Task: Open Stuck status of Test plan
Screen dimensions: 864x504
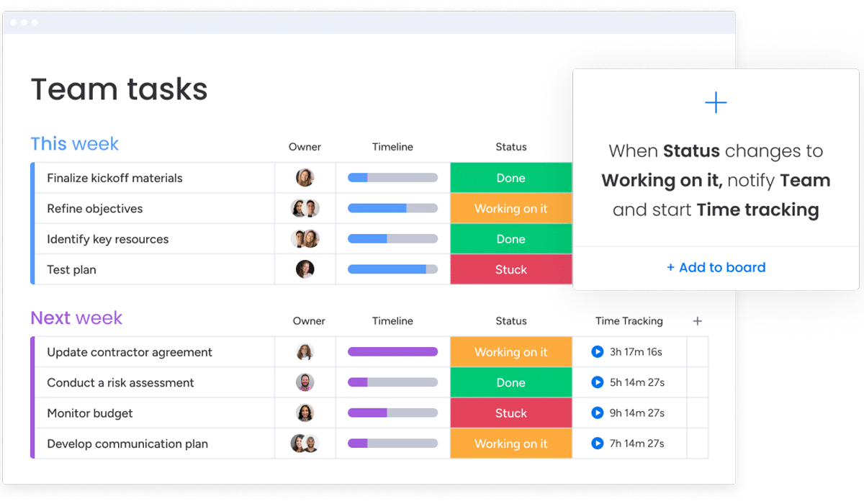Action: [511, 269]
